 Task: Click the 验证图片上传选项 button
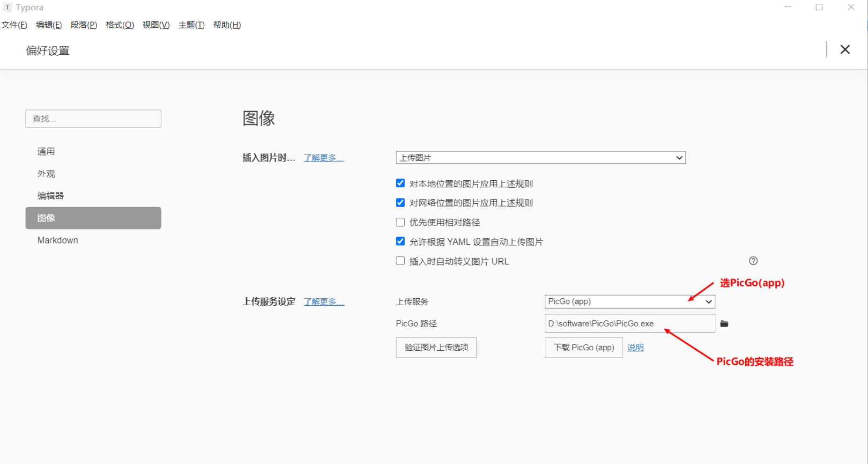[436, 347]
